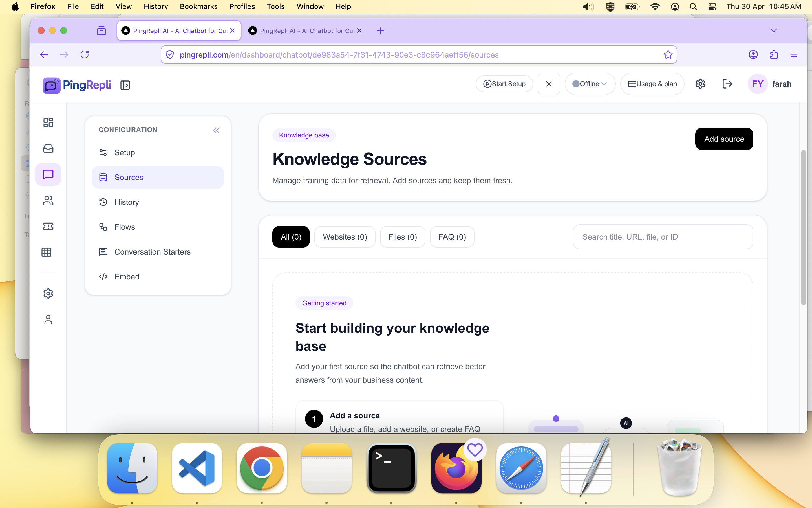Launch Terminal from the dock
The height and width of the screenshot is (508, 812).
click(x=392, y=468)
